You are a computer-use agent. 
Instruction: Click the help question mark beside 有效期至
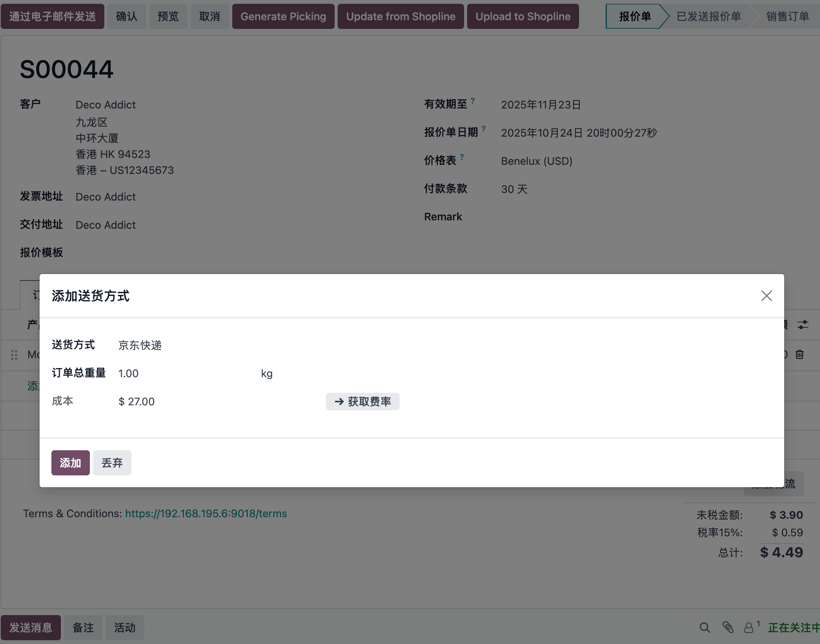473,101
